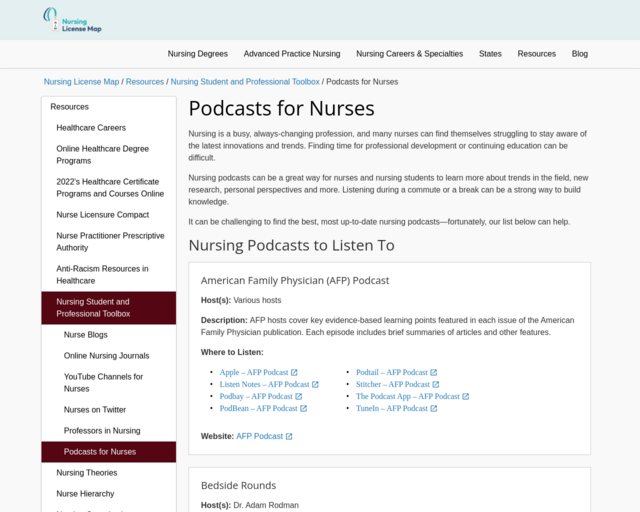Screen dimensions: 640x512
Task: Click external-link icon beside The Podcast App link
Action: pos(465,396)
